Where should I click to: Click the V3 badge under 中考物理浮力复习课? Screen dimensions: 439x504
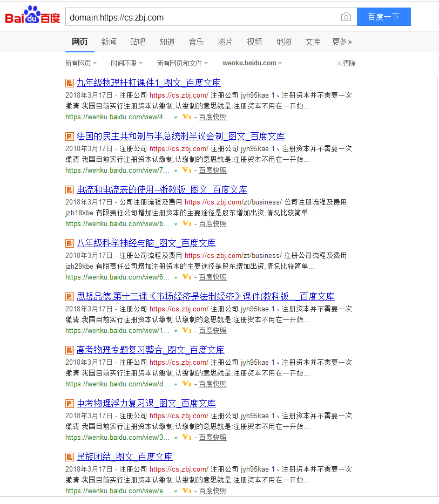pyautogui.click(x=187, y=437)
